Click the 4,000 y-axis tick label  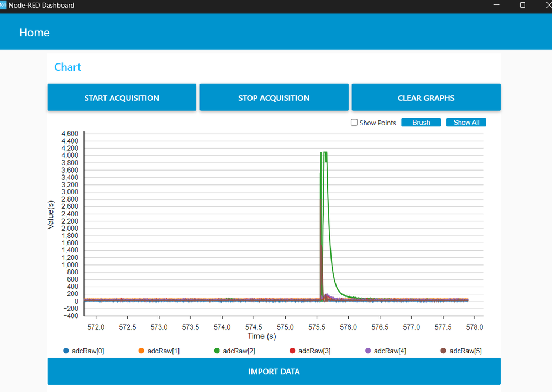(70, 155)
